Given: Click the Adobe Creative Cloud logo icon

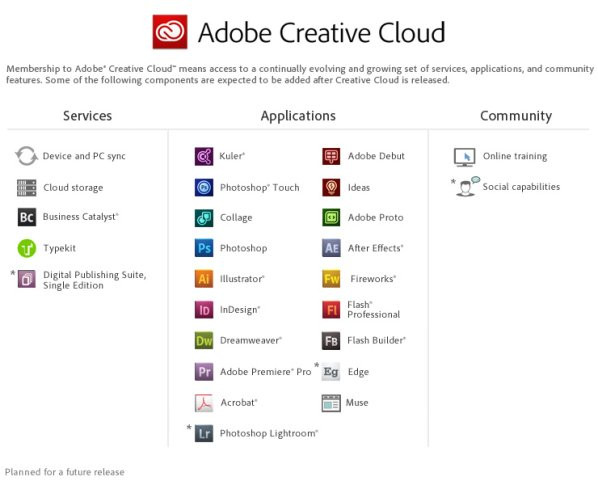Looking at the screenshot, I should coord(170,32).
